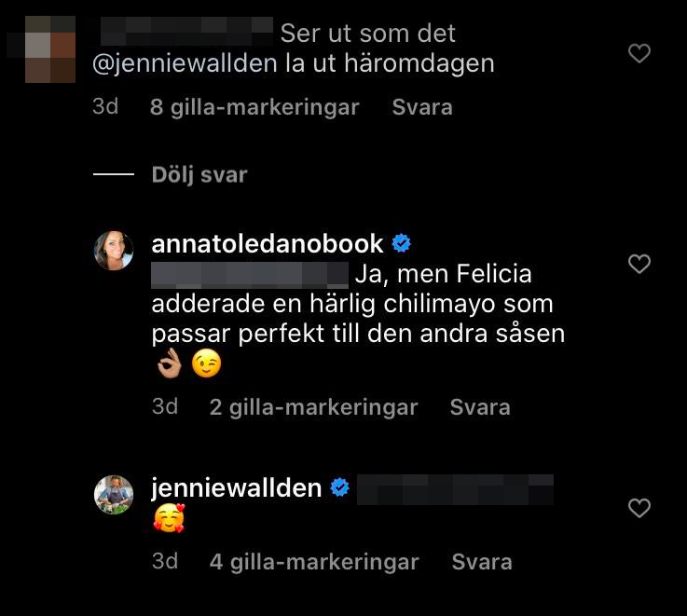Collapse replies with Dölj svar

(199, 175)
